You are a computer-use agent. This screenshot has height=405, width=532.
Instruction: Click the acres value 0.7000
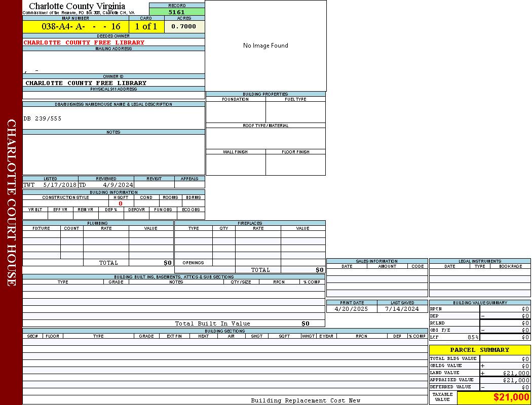[x=184, y=27]
